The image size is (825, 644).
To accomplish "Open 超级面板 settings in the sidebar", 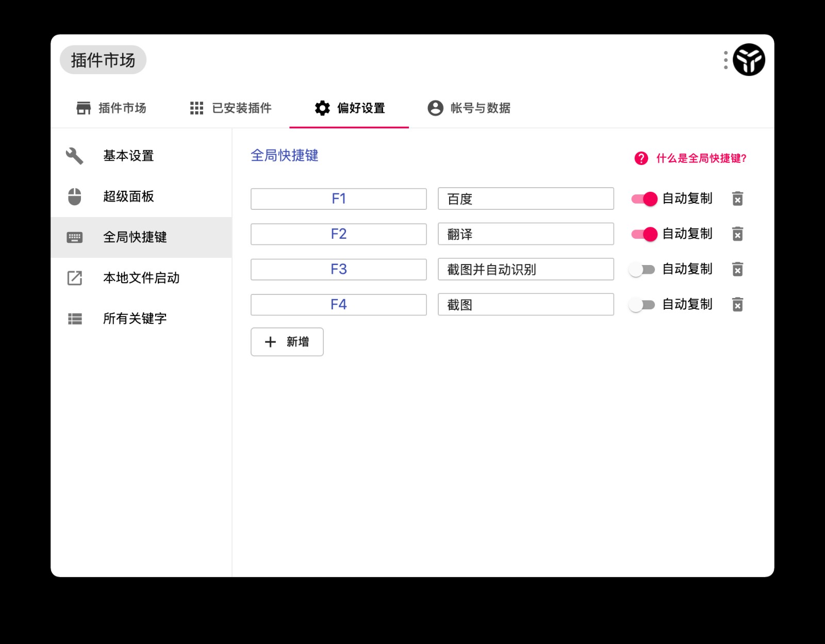I will pos(141,196).
